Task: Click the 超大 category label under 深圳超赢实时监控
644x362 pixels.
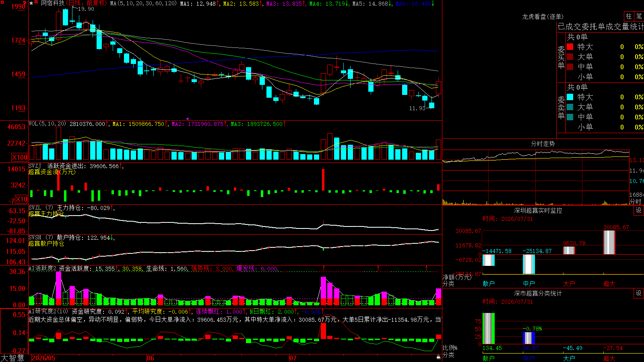Action: point(609,284)
